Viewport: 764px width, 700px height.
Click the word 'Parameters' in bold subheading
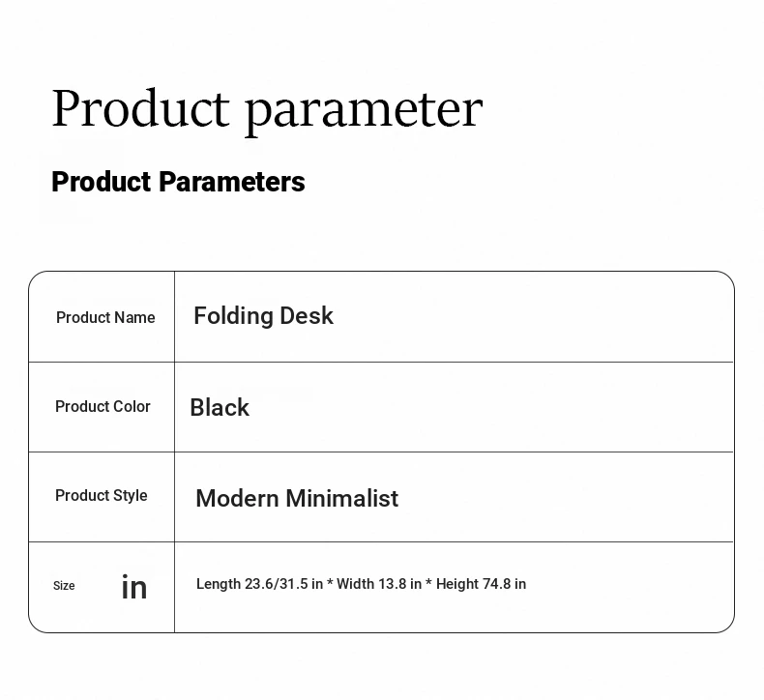[232, 182]
